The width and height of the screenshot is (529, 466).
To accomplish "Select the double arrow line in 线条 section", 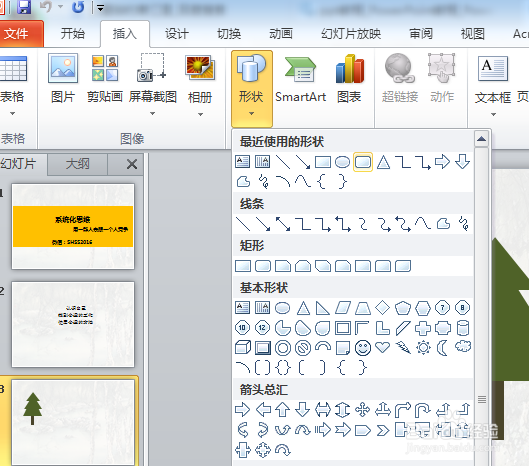I will click(283, 224).
